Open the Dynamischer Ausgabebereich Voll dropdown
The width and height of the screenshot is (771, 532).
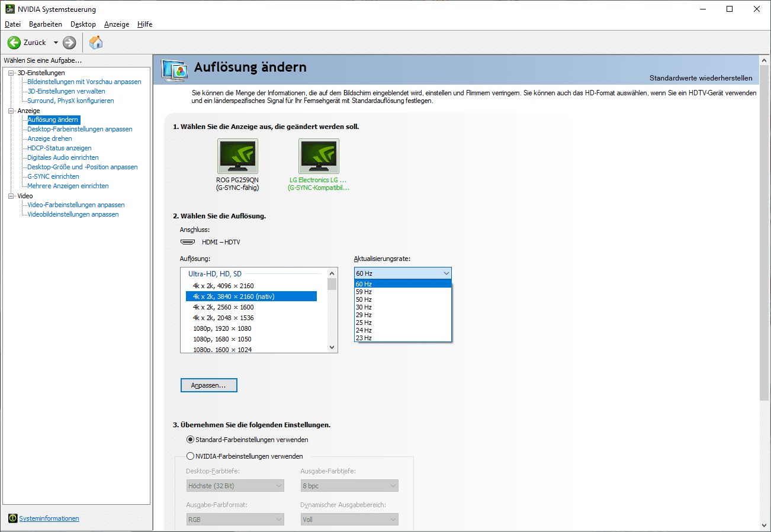[349, 520]
